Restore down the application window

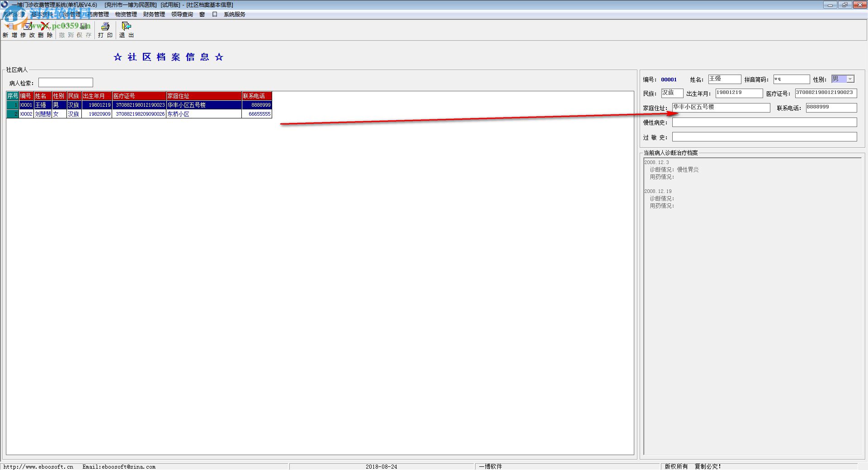(x=845, y=5)
